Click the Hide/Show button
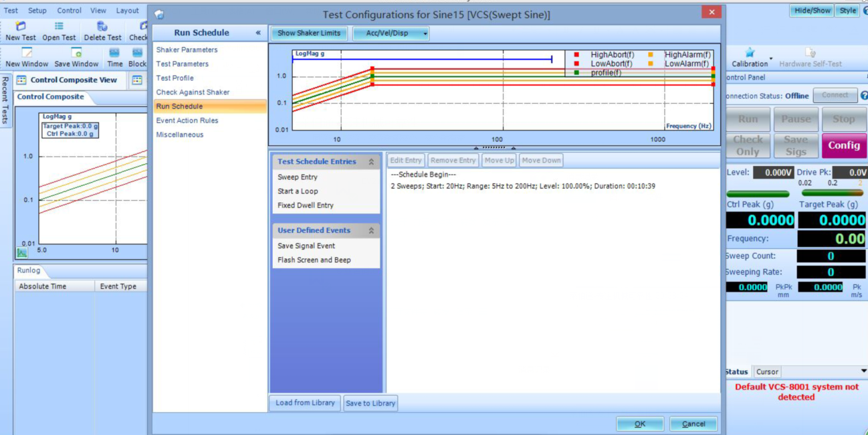This screenshot has width=868, height=435. tap(812, 11)
